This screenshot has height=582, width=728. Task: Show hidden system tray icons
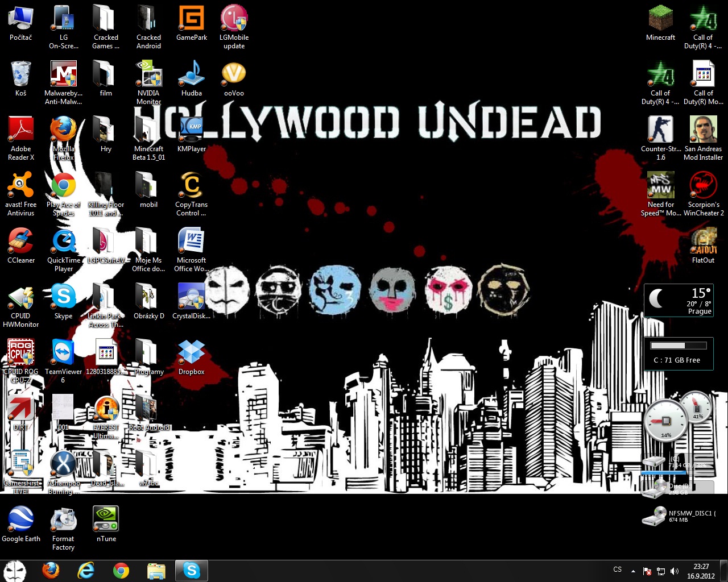click(633, 571)
